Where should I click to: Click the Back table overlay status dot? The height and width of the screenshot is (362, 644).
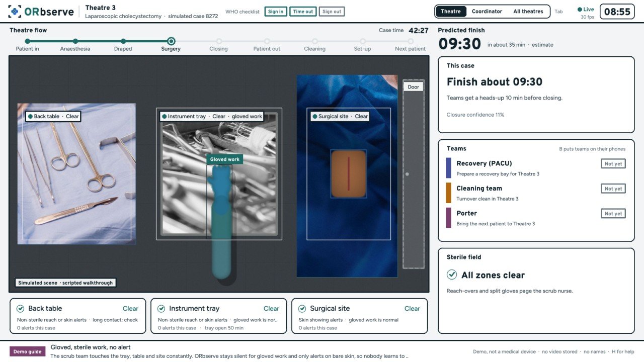[x=30, y=116]
